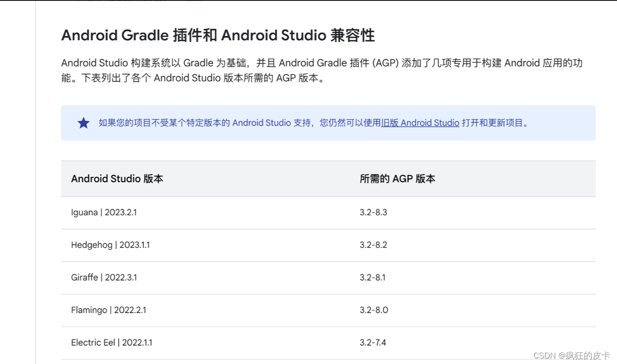The width and height of the screenshot is (617, 364).
Task: Click the star icon in the note box
Action: coord(84,123)
